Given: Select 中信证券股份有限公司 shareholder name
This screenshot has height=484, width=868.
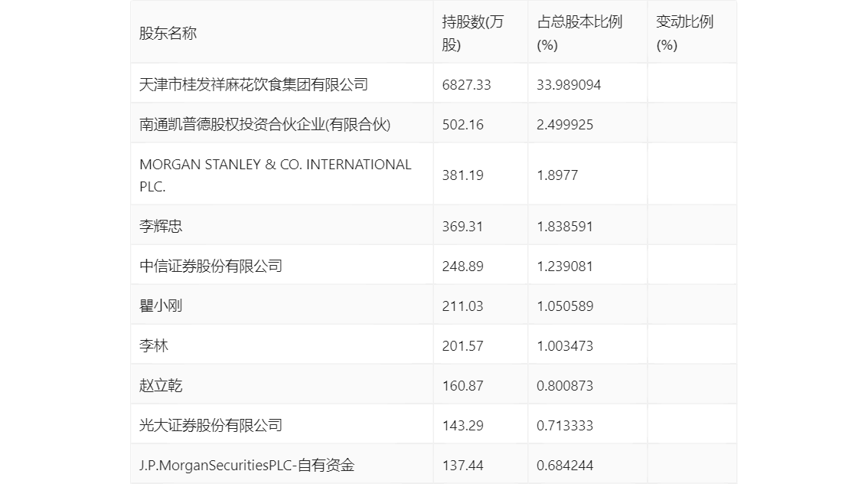Looking at the screenshot, I should [211, 267].
